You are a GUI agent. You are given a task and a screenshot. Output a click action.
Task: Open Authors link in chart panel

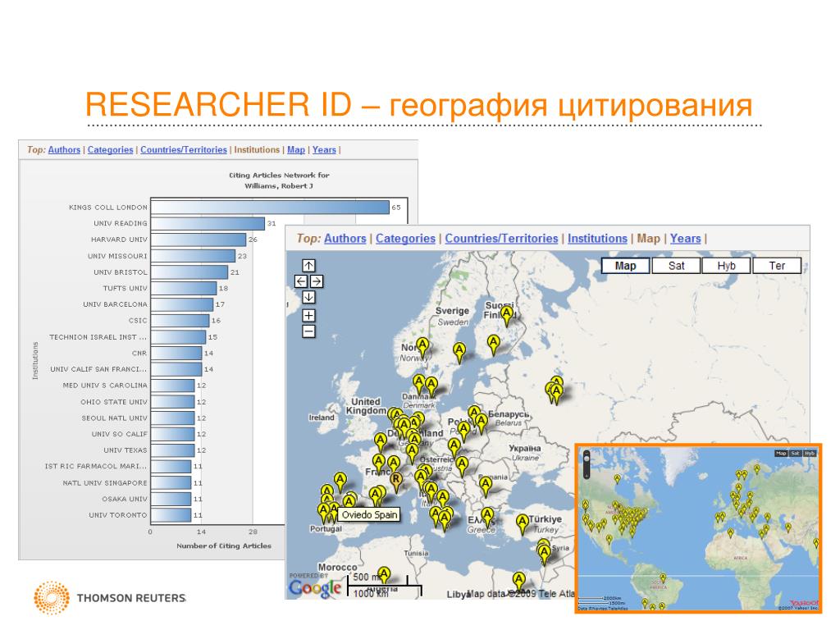click(x=64, y=149)
